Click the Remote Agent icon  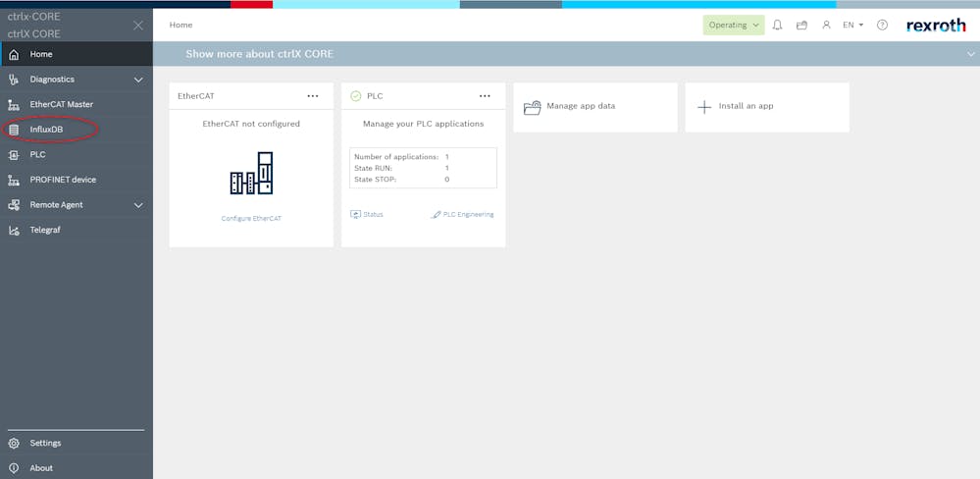tap(14, 205)
